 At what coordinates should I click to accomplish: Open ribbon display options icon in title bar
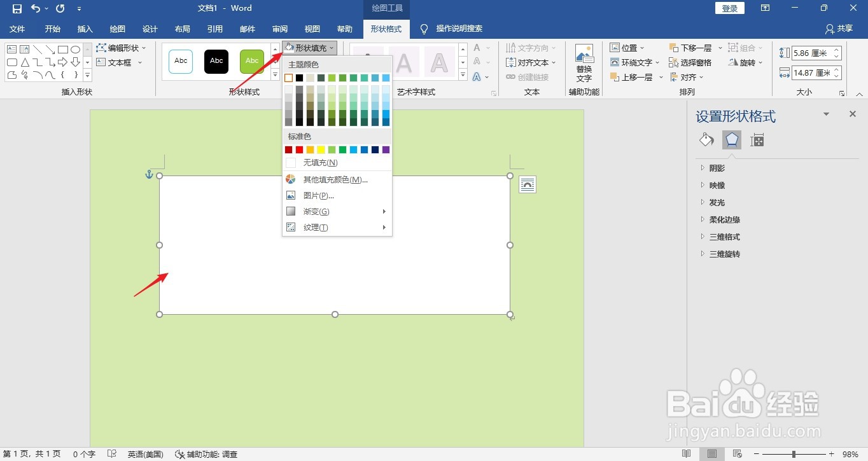[x=766, y=8]
